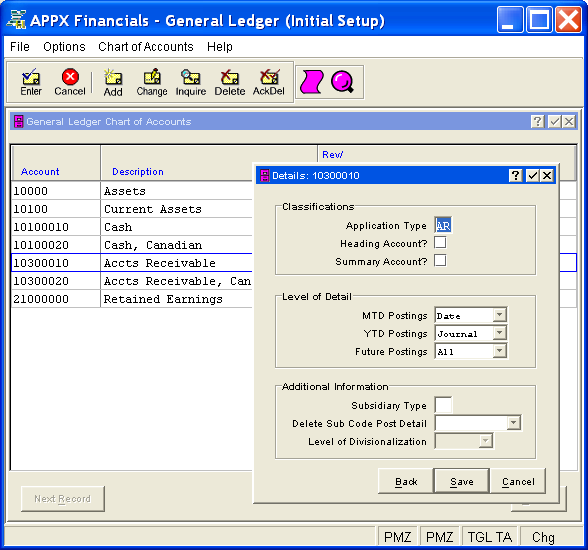588x550 pixels.
Task: Minimize the APPX Financials window
Action: (510, 19)
